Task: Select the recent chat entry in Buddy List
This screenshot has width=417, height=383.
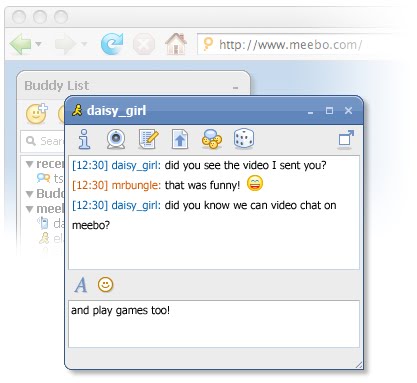Action: [x=50, y=178]
